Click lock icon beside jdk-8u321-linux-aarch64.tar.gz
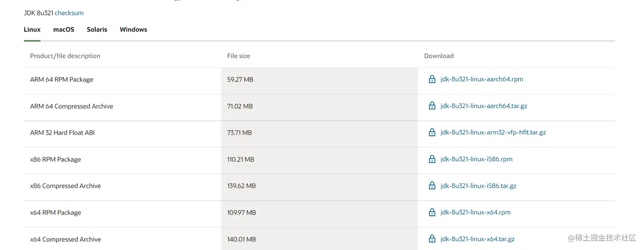Image resolution: width=644 pixels, height=250 pixels. click(432, 106)
